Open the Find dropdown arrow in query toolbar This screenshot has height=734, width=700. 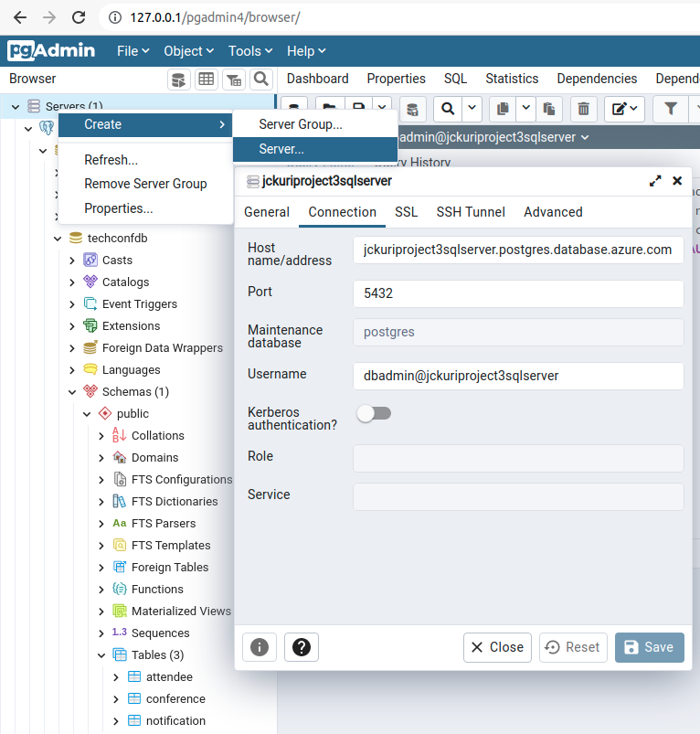coord(472,109)
